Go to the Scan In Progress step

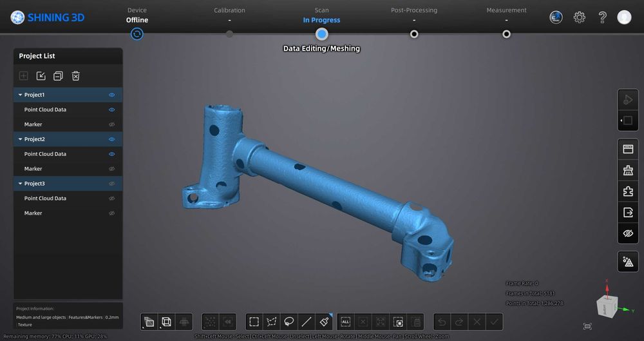(321, 15)
